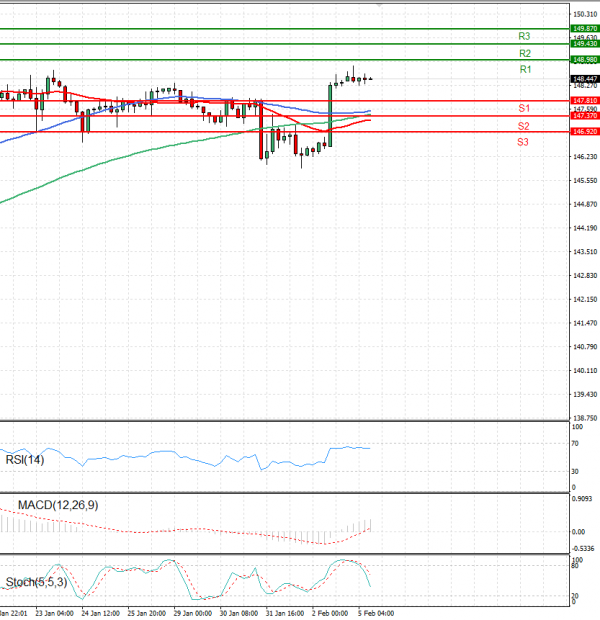
Task: Click the RSI(14) indicator label
Action: coord(25,460)
